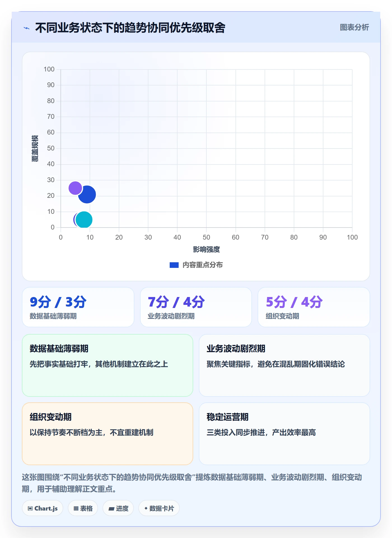Click 业务波动剧烈期 under the 7分 / 4分 score
392x538 pixels.
tap(171, 316)
